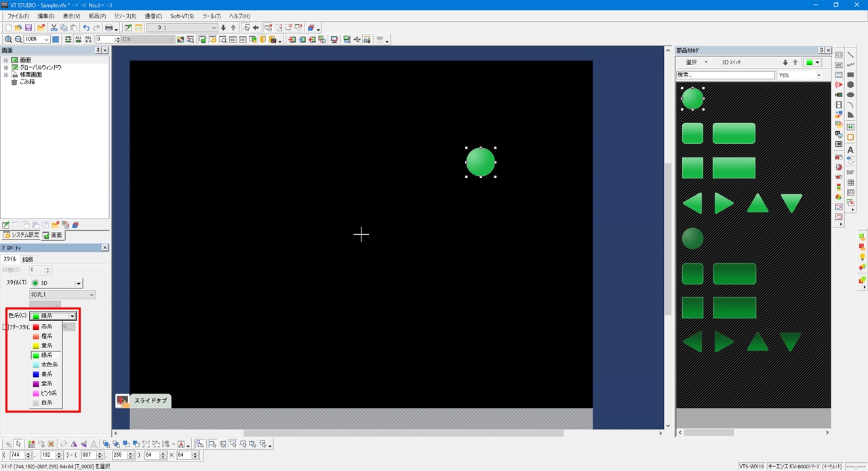Choose 赤系 red color from list

tap(46, 326)
